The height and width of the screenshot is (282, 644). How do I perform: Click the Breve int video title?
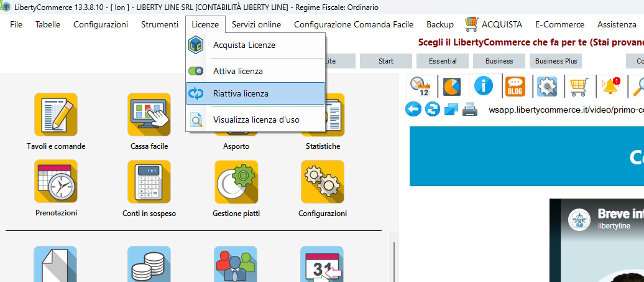click(620, 214)
